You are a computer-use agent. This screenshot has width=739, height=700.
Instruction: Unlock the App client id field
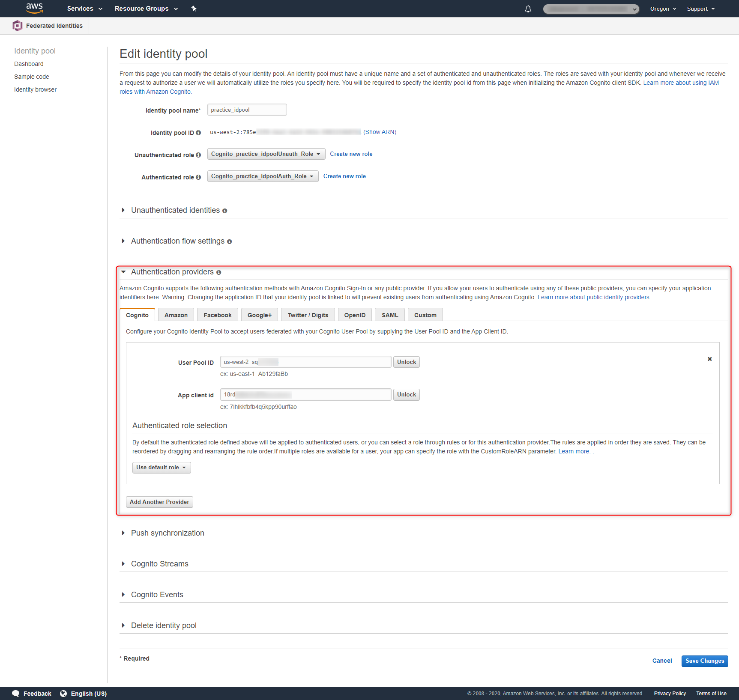tap(407, 395)
